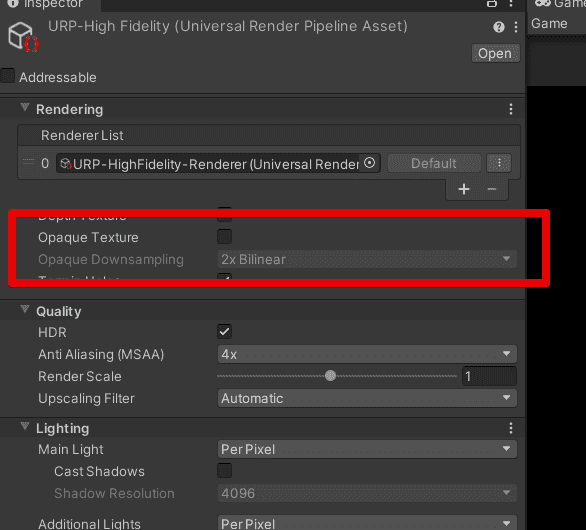Click the Shadow Resolution label
The image size is (586, 530).
coord(114,493)
